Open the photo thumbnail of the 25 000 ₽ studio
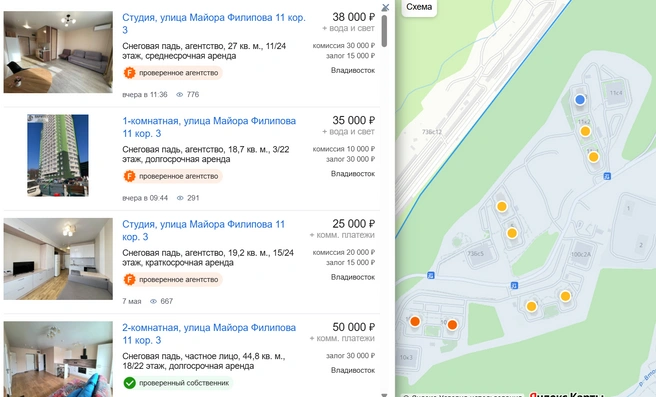656x397 pixels. 58,259
